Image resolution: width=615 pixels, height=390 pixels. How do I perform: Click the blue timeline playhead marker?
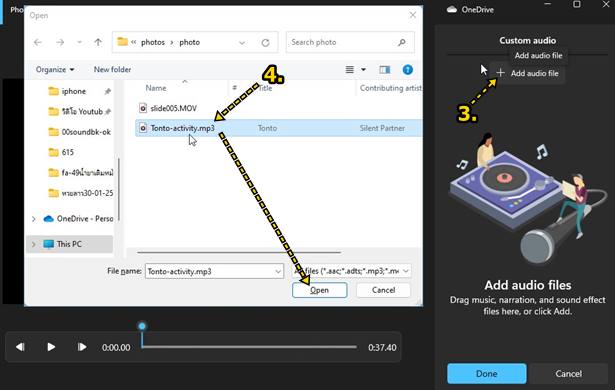coord(142,326)
